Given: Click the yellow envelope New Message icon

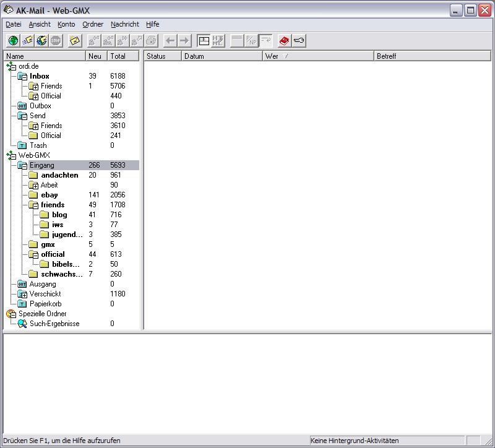Looking at the screenshot, I should coord(75,41).
